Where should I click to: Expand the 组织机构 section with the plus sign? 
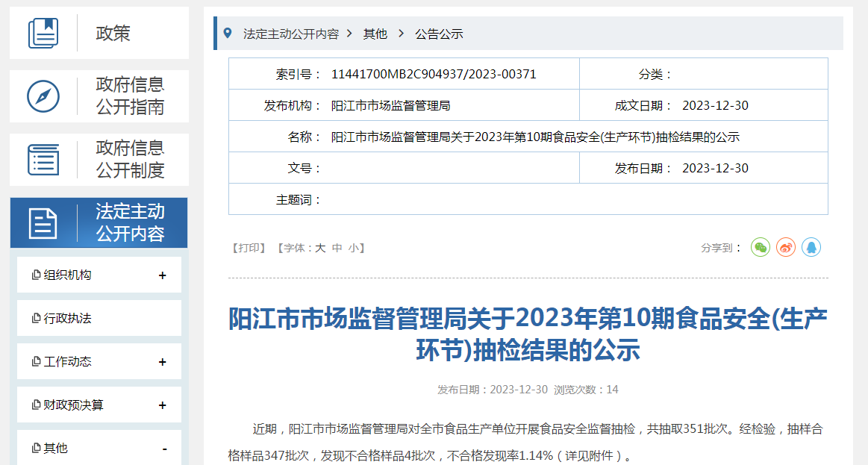[x=162, y=275]
